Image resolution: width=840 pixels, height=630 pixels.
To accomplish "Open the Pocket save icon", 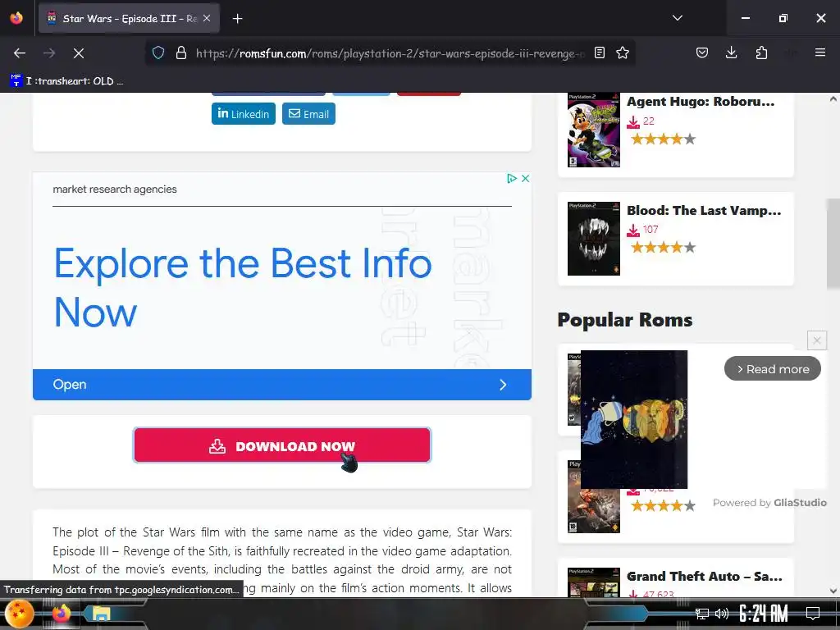I will (702, 53).
